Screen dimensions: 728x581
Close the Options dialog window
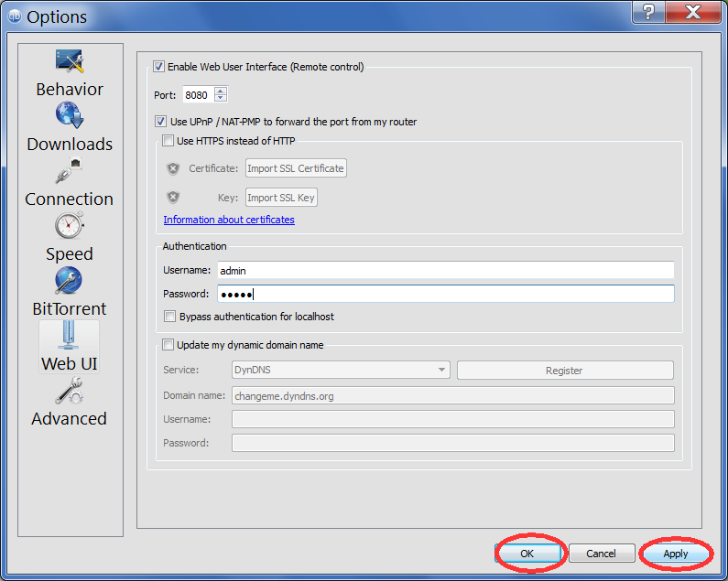pos(692,12)
